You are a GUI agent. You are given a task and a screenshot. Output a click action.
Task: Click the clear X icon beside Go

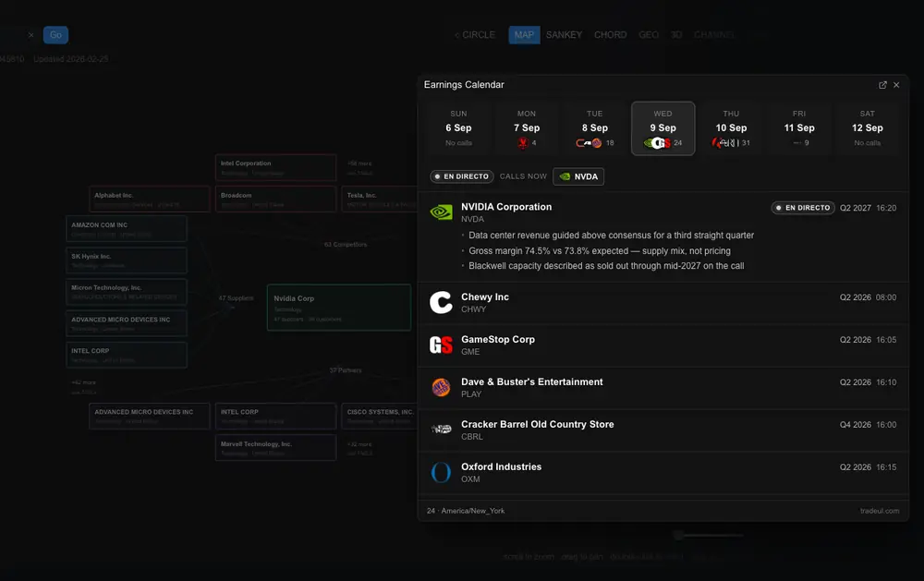pyautogui.click(x=30, y=35)
